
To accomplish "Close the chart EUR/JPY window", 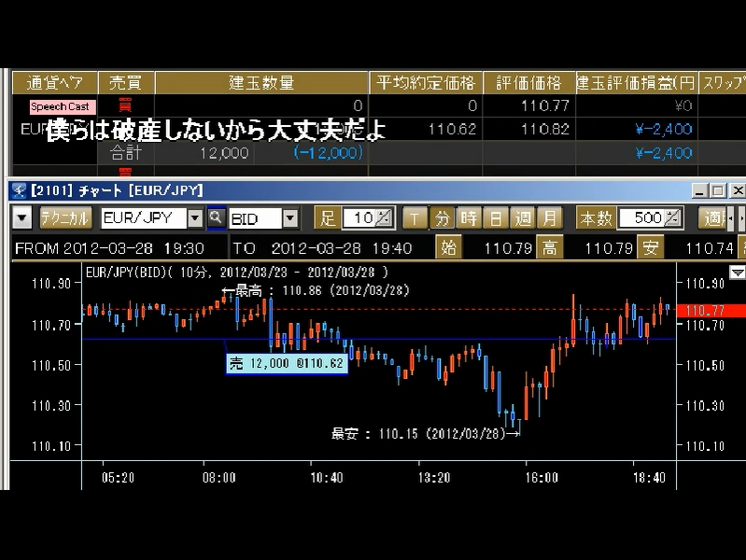I will point(738,190).
